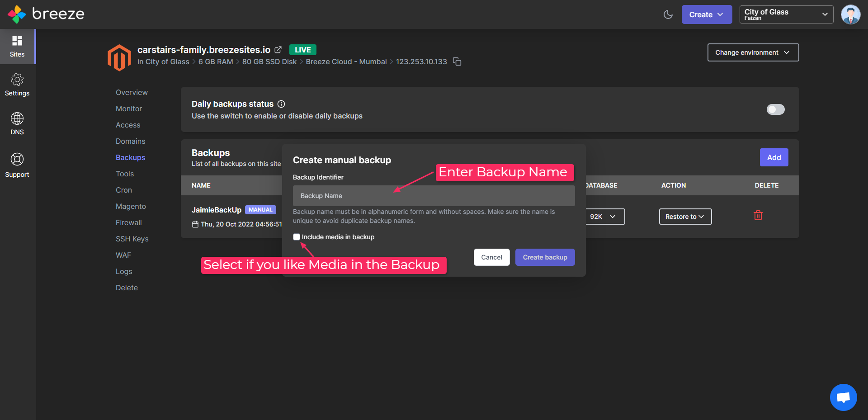Open the Logs menu item
Screen dimensions: 868x420
coord(124,271)
